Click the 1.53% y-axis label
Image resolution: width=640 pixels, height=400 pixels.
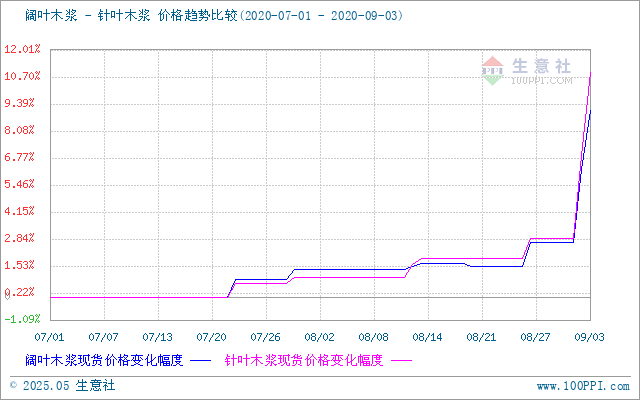pos(19,265)
